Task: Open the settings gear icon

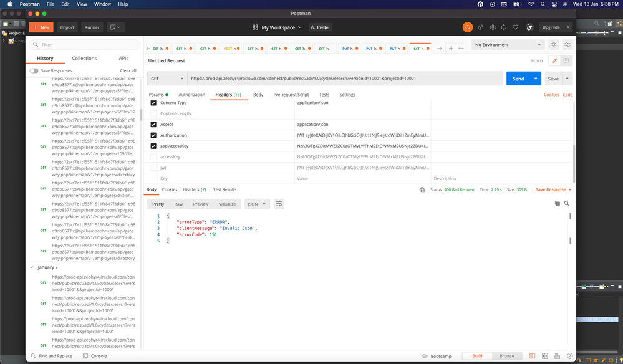Action: (x=493, y=27)
